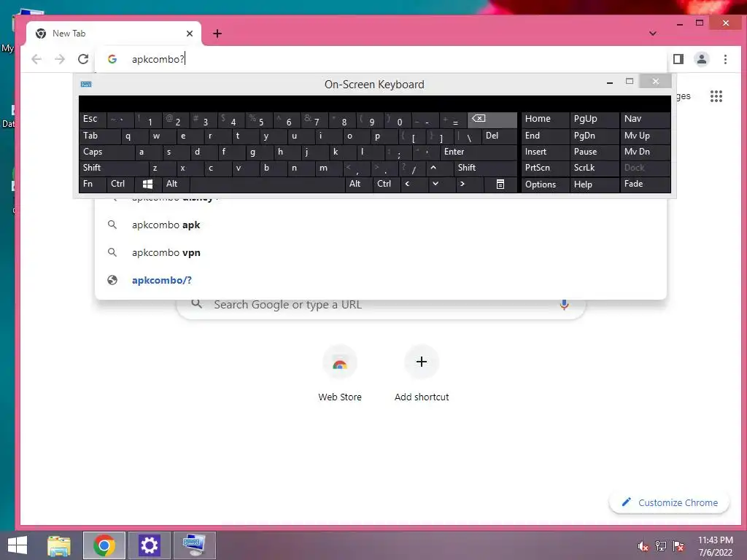Click the End key

pyautogui.click(x=545, y=136)
